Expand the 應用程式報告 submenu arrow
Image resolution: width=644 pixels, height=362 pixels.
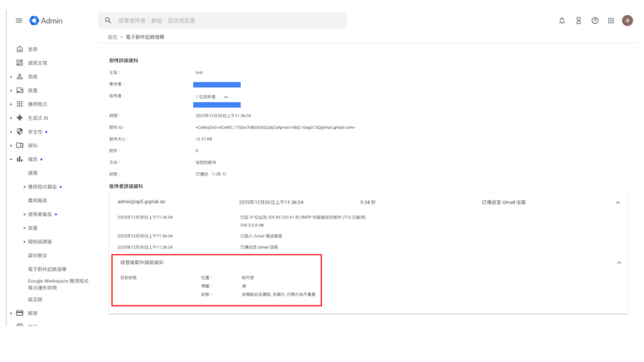point(25,187)
